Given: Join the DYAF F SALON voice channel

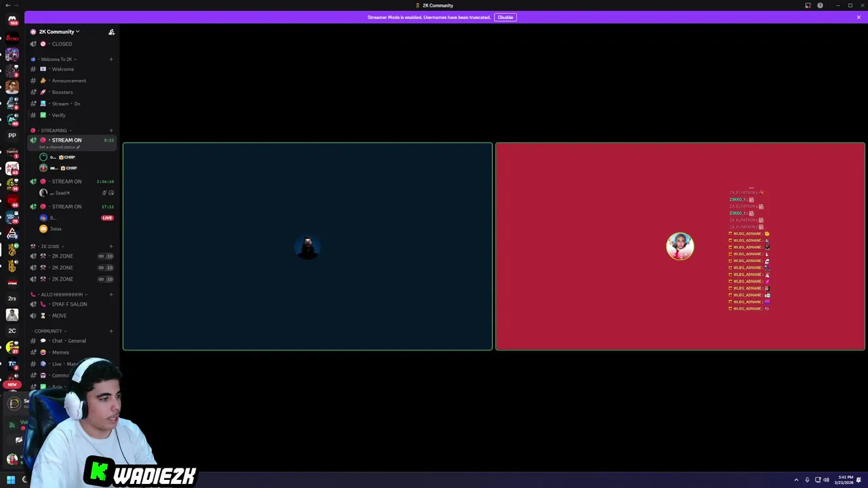Looking at the screenshot, I should pos(71,304).
